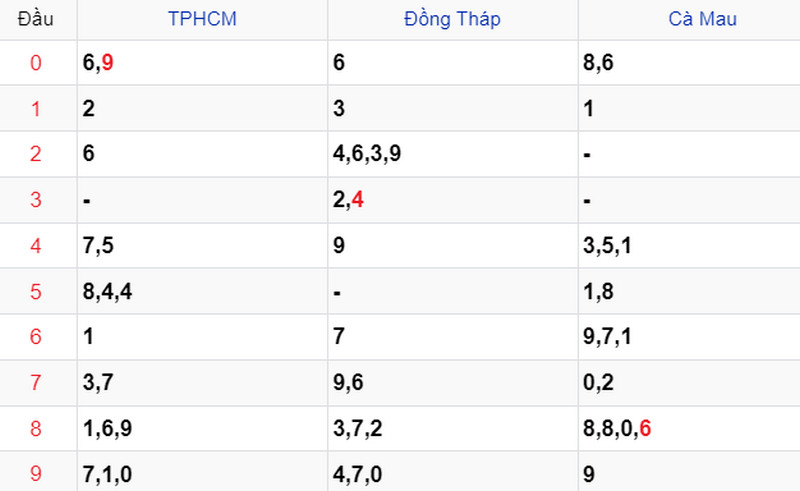800x491 pixels.
Task: Click the red head number 7
Action: click(x=35, y=382)
